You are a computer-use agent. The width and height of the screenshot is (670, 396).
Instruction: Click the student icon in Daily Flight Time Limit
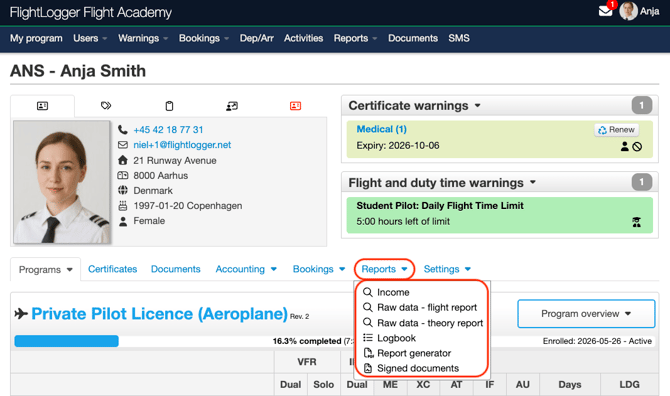(x=636, y=222)
